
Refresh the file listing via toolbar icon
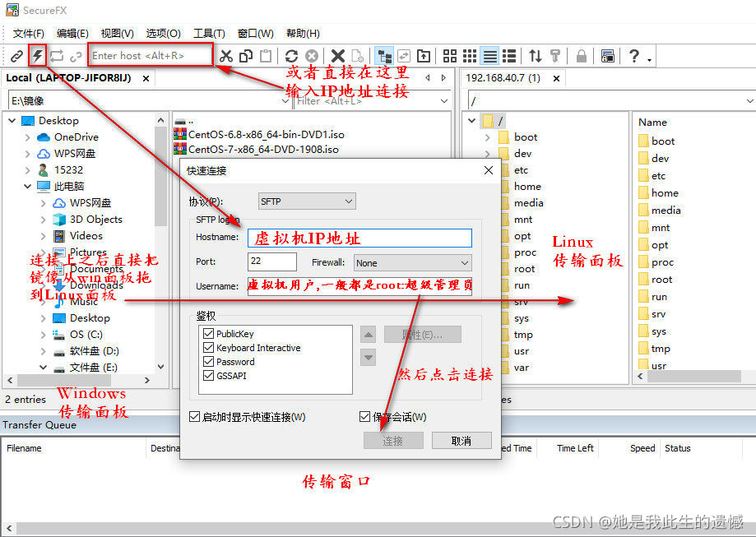(x=291, y=56)
